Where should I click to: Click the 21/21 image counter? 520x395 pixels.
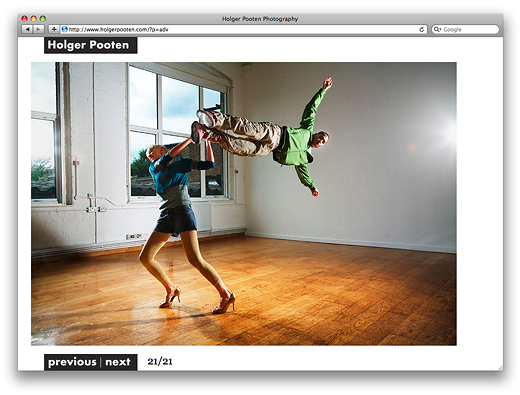160,361
